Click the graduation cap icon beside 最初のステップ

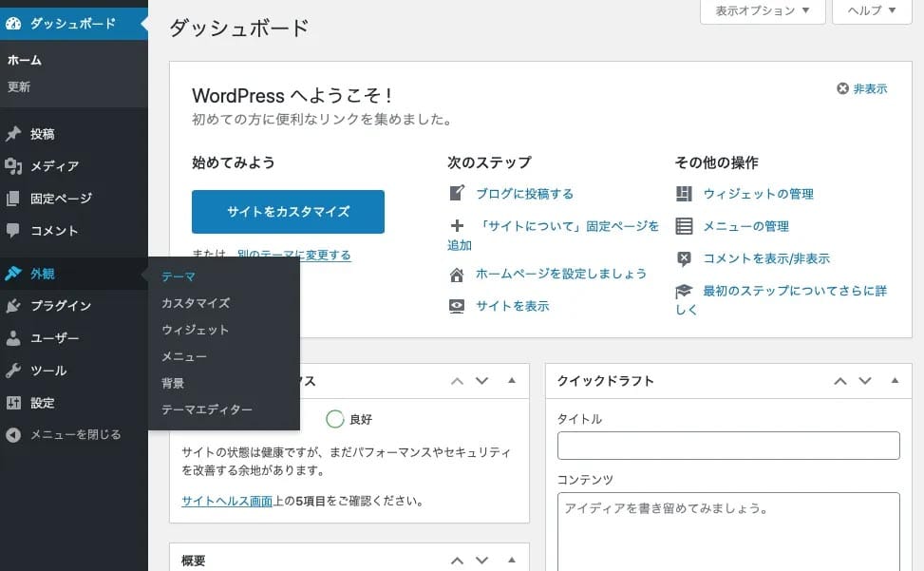pyautogui.click(x=684, y=291)
